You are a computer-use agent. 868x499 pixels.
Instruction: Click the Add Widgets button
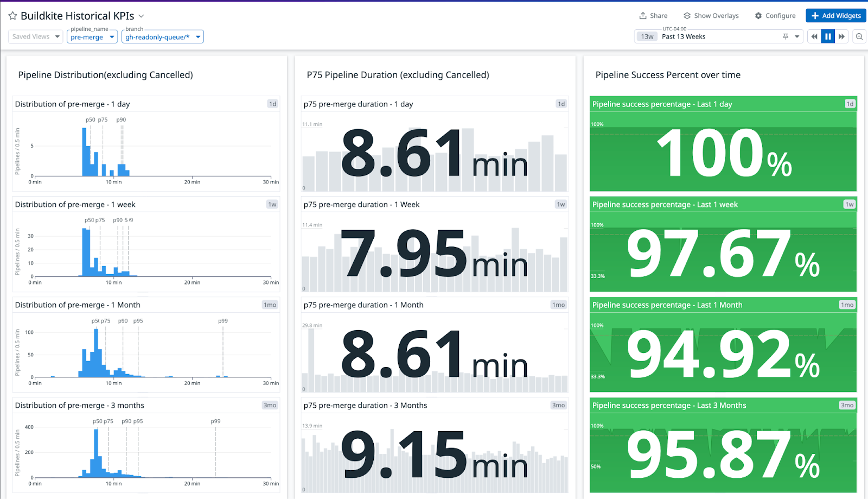[x=835, y=16]
